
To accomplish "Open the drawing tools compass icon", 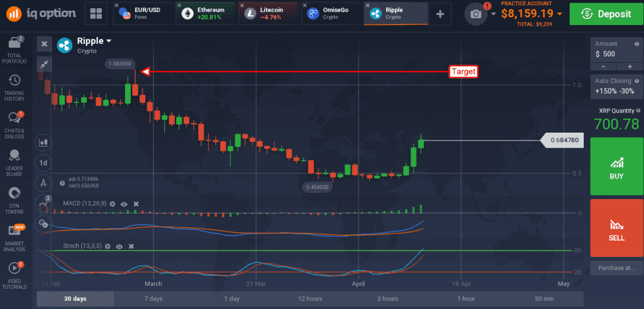I will (43, 183).
